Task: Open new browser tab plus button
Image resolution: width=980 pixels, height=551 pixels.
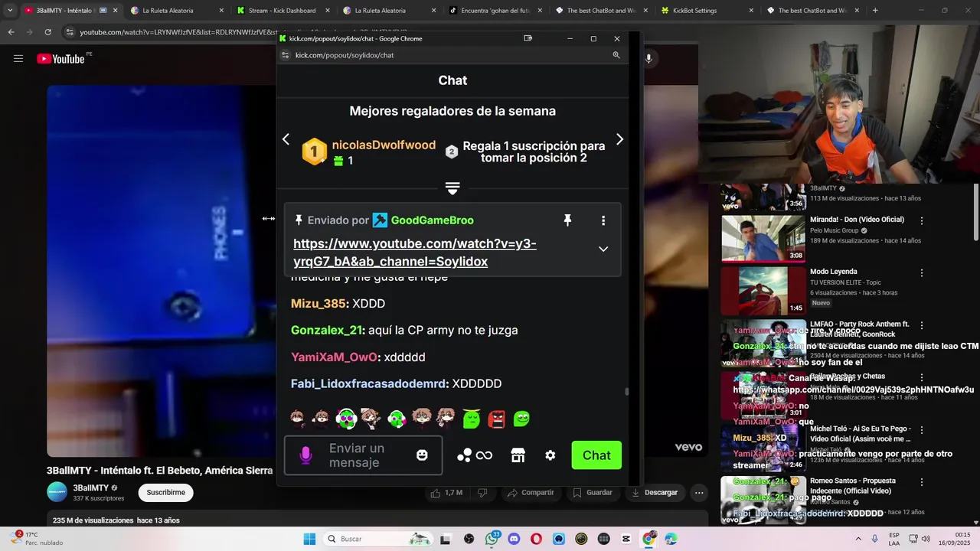Action: click(x=875, y=11)
